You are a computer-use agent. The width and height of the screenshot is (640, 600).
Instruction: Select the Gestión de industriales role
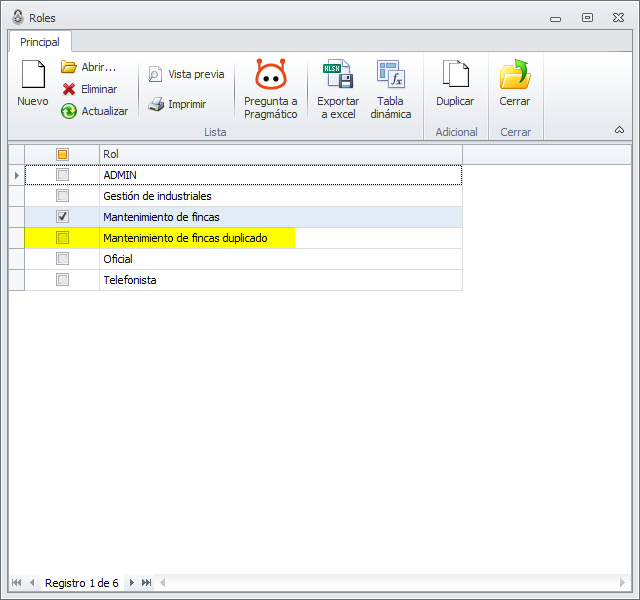(x=244, y=196)
